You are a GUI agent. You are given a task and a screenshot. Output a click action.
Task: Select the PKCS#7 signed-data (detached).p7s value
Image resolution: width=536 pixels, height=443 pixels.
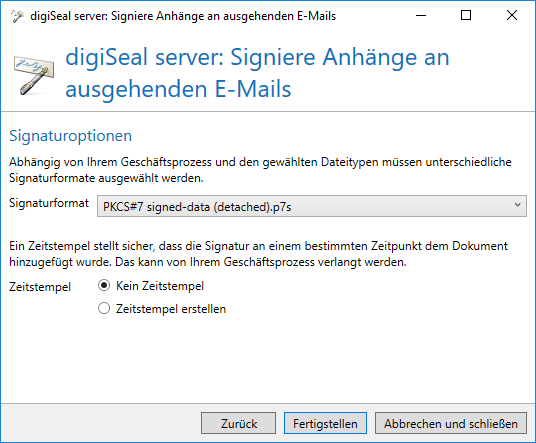[x=197, y=207]
